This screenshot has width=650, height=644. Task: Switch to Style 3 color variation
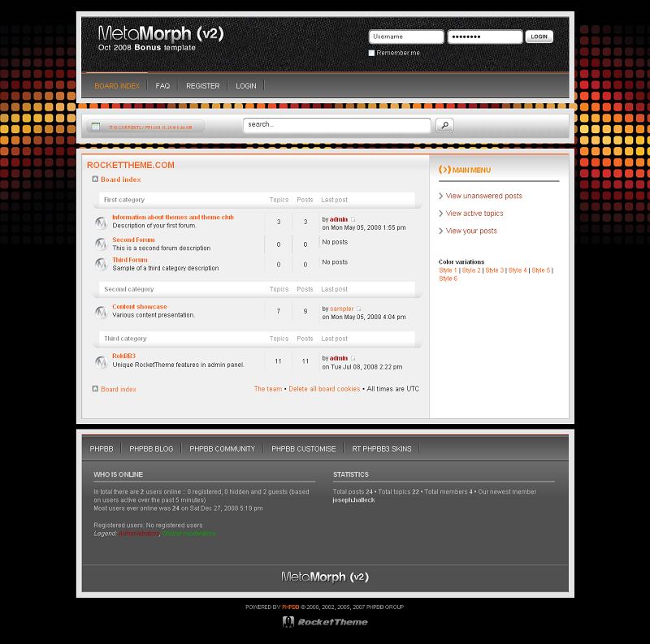coord(495,270)
